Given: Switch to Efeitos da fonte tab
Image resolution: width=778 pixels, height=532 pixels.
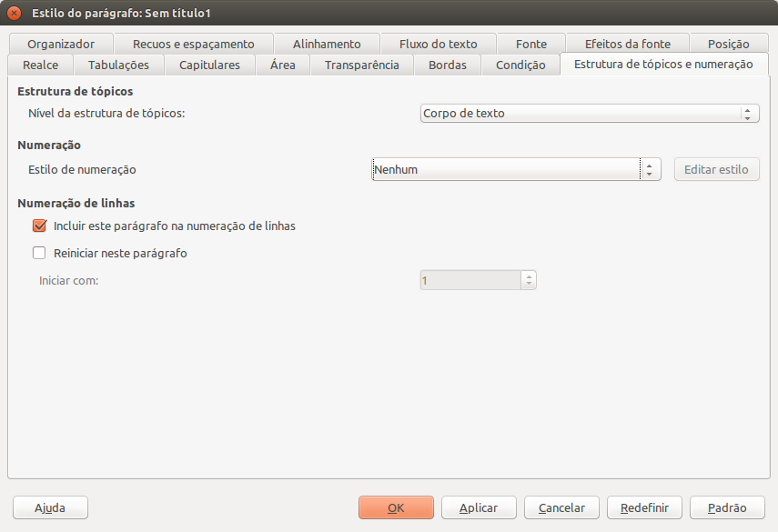Looking at the screenshot, I should [x=628, y=45].
